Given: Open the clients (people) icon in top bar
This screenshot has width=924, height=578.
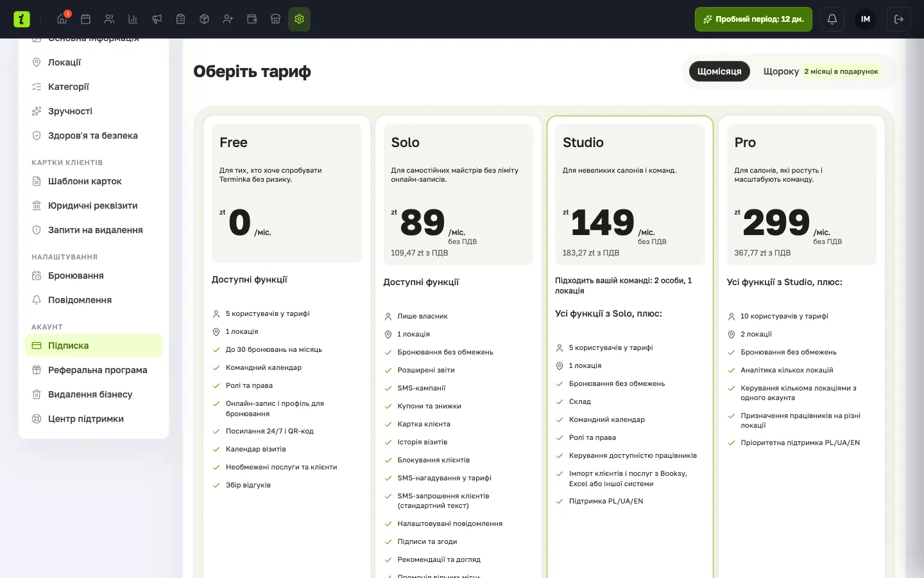Looking at the screenshot, I should (109, 19).
